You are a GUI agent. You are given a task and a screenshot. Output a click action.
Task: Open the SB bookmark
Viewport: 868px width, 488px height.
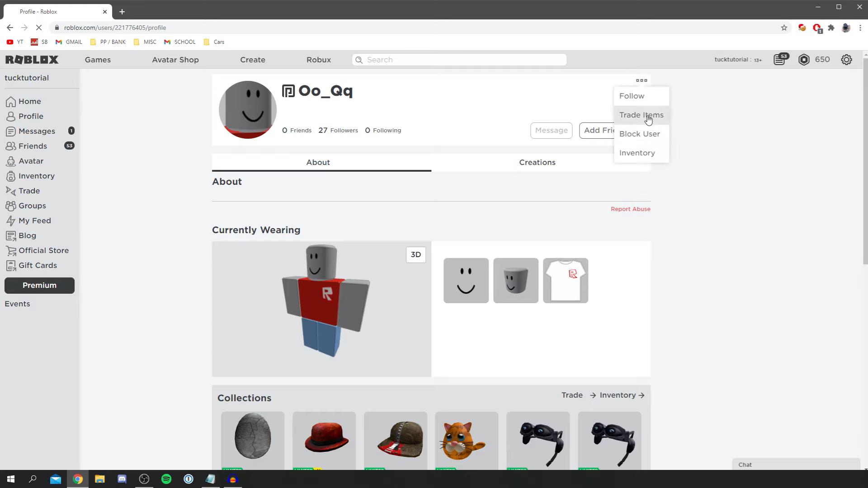pyautogui.click(x=39, y=42)
